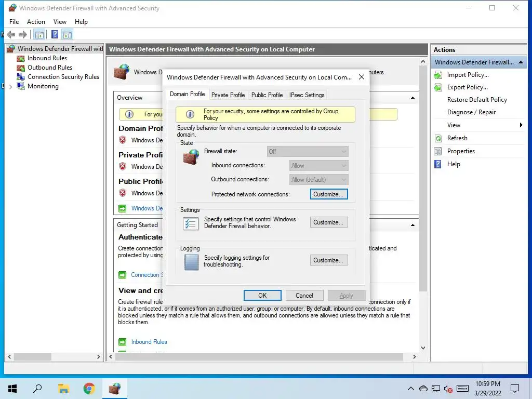Click the Back arrow toolbar icon
The height and width of the screenshot is (399, 532).
click(11, 34)
